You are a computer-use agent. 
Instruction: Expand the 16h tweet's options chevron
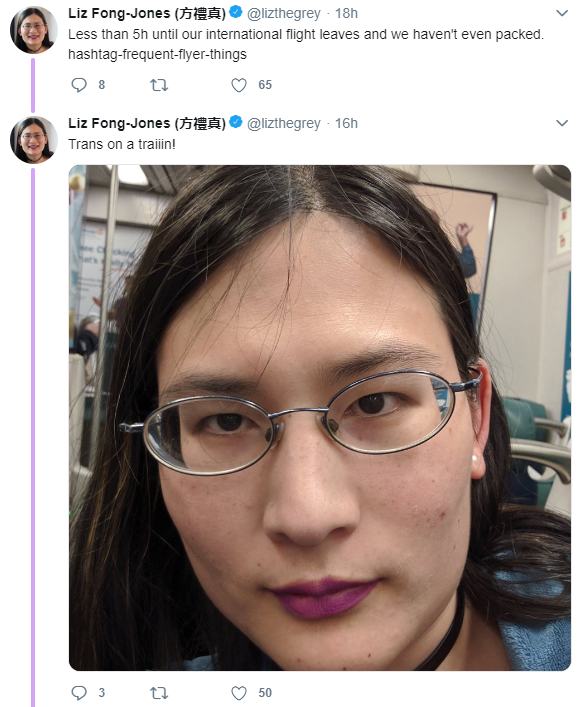click(562, 123)
